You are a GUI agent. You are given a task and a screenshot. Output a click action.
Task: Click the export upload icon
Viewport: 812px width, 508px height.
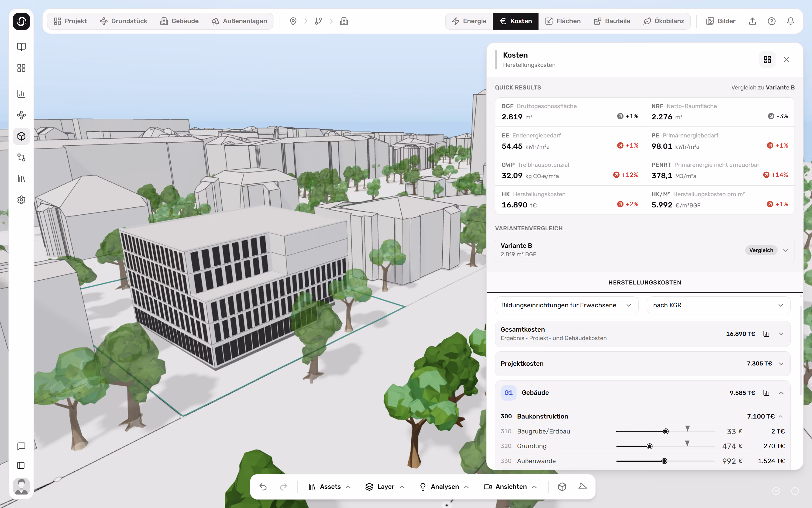click(x=752, y=21)
